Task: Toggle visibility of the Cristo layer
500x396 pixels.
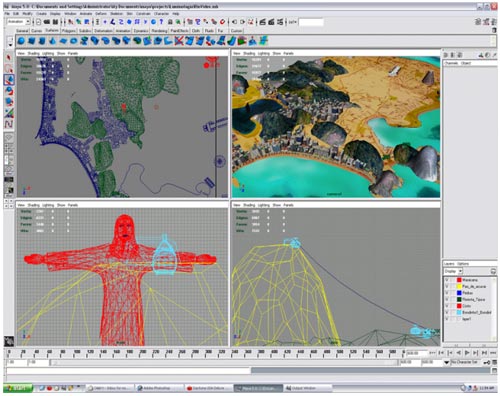Action: pyautogui.click(x=447, y=306)
